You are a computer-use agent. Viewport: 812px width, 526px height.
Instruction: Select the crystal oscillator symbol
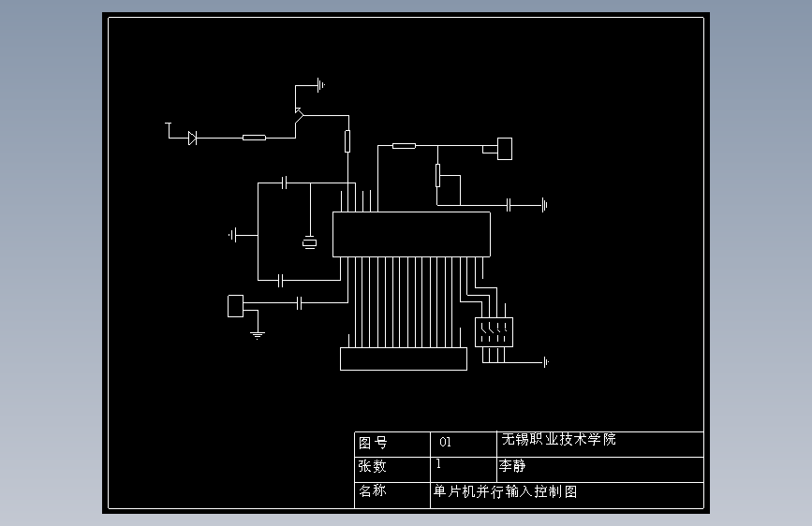coord(309,242)
